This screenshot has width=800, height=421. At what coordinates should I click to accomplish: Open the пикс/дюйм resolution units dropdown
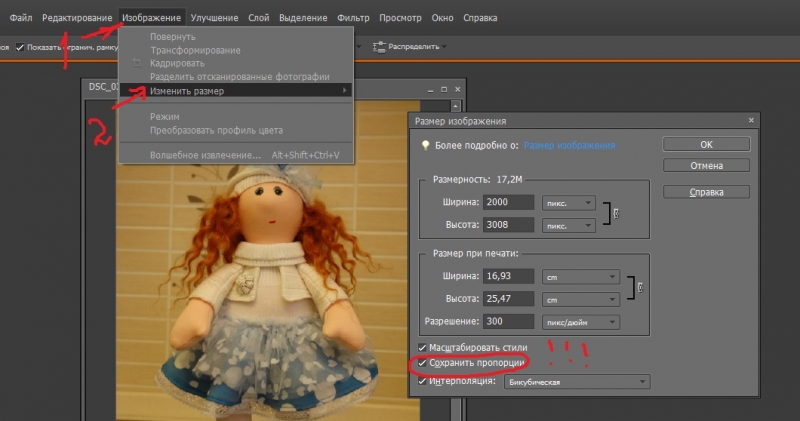(580, 322)
